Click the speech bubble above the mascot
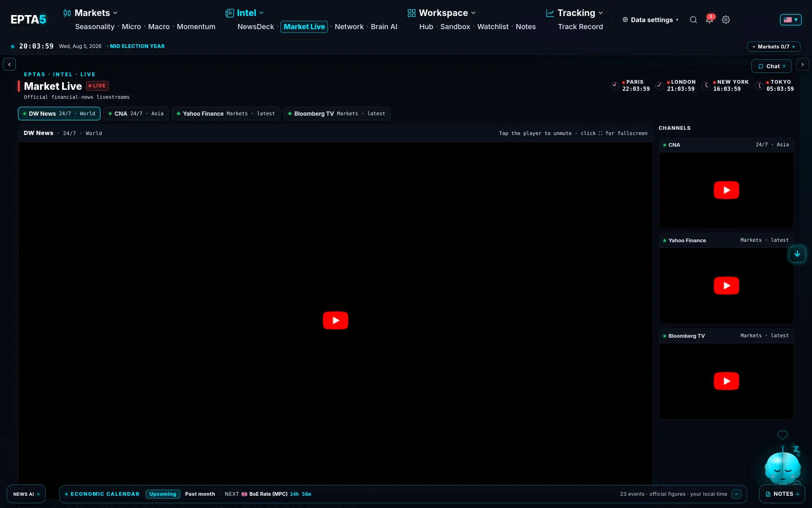Screen dimensions: 812x508 782,435
